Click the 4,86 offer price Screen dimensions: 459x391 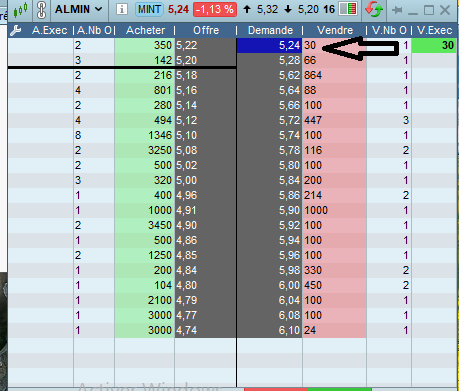click(x=187, y=240)
